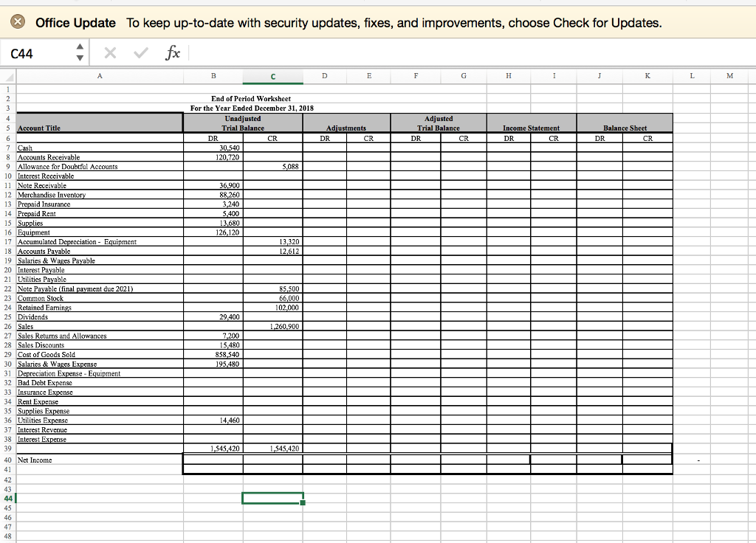Click the Name Box showing C44
Image resolution: width=756 pixels, height=543 pixels.
[x=33, y=52]
